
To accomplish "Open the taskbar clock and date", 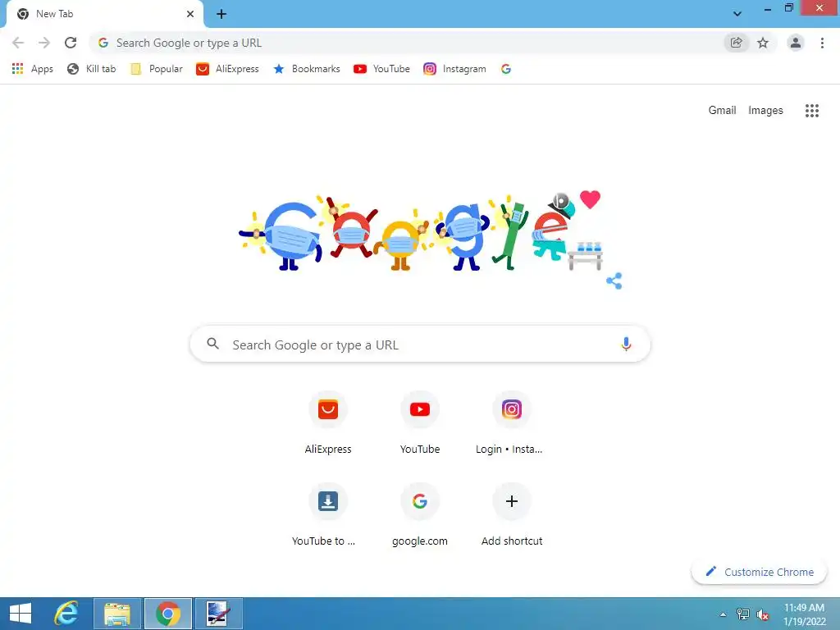I will 804,614.
